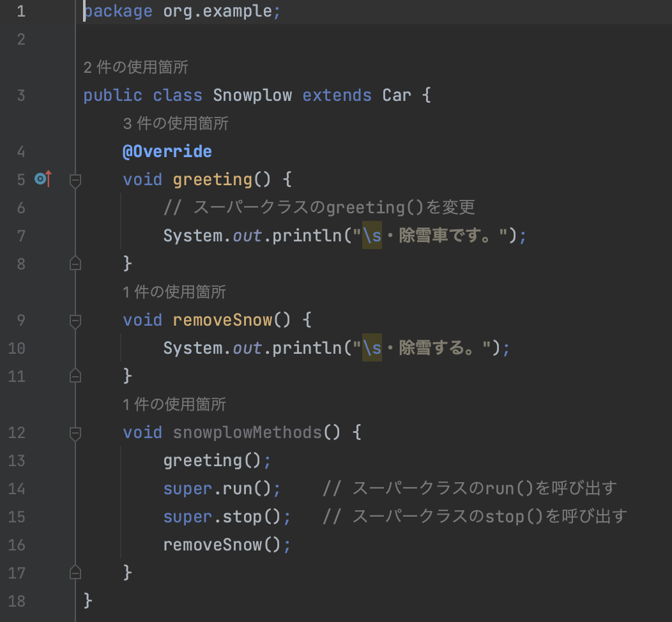
Task: Click the overriding method gutter icon on line 5
Action: coord(42,179)
